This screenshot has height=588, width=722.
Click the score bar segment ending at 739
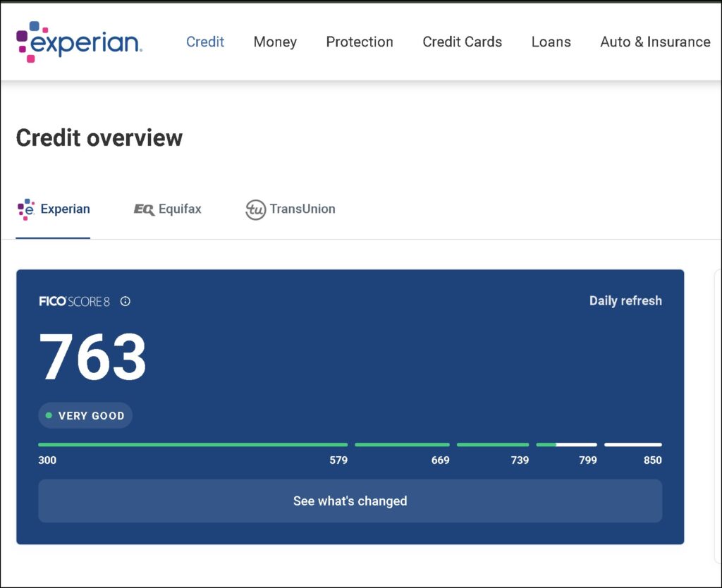pos(493,445)
